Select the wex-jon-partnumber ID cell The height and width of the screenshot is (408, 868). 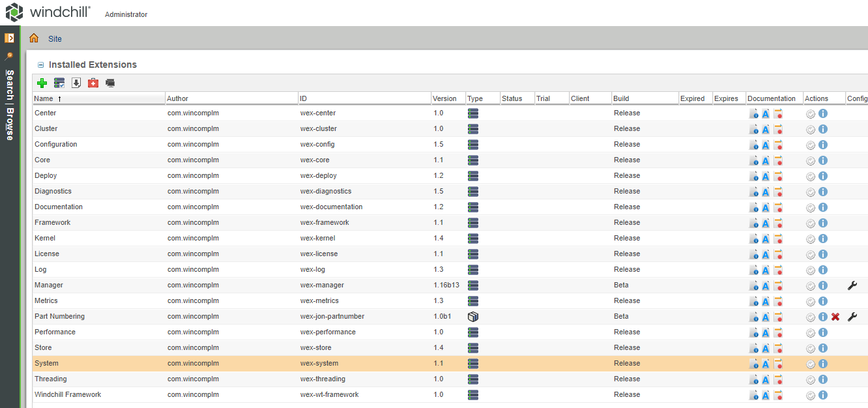[332, 317]
